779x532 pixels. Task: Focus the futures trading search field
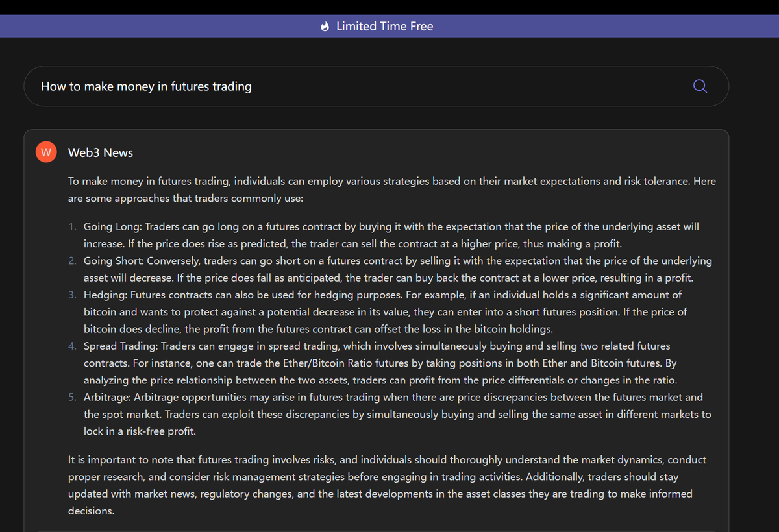pyautogui.click(x=377, y=86)
